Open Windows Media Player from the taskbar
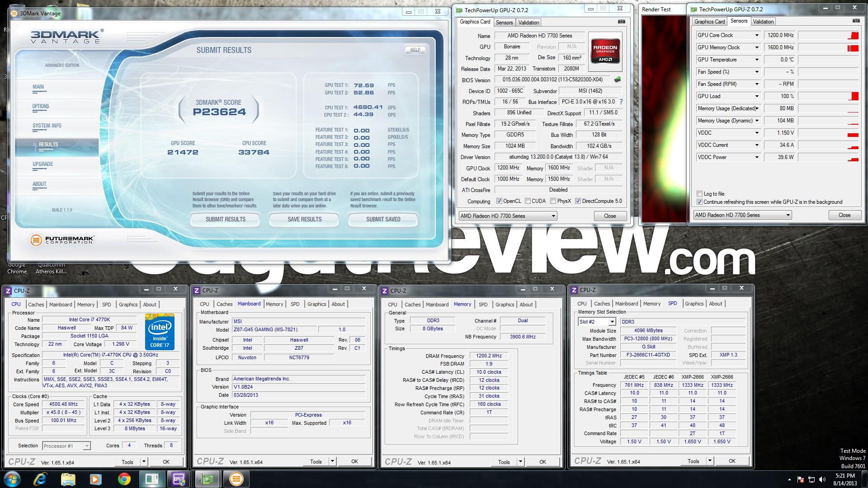 (x=96, y=479)
